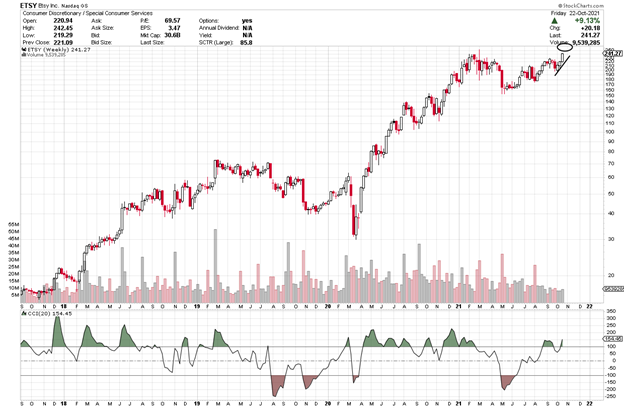Click the Chg value +20.18
This screenshot has height=408, width=624.
pos(591,28)
